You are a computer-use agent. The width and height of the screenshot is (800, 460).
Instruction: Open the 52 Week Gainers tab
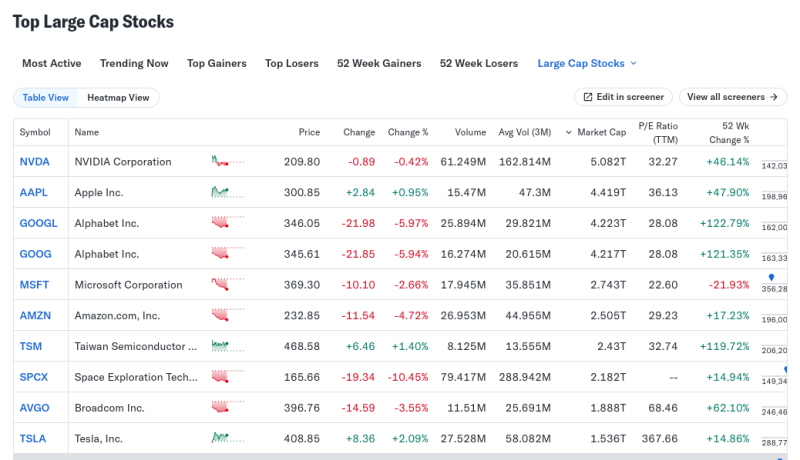(x=379, y=63)
